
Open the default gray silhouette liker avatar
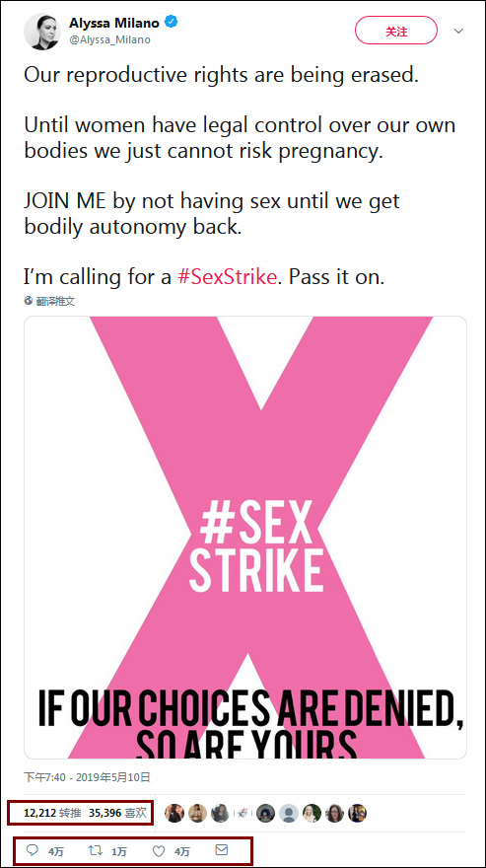pos(289,813)
